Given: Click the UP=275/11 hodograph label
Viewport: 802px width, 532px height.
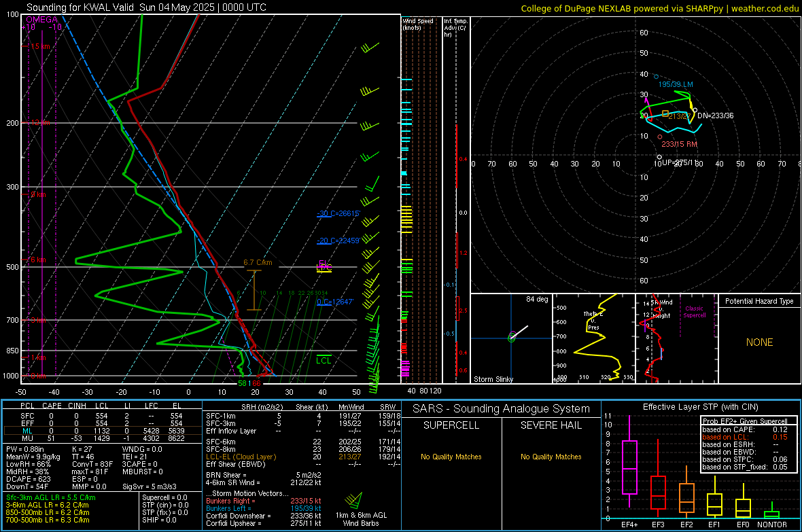Looking at the screenshot, I should tap(680, 162).
